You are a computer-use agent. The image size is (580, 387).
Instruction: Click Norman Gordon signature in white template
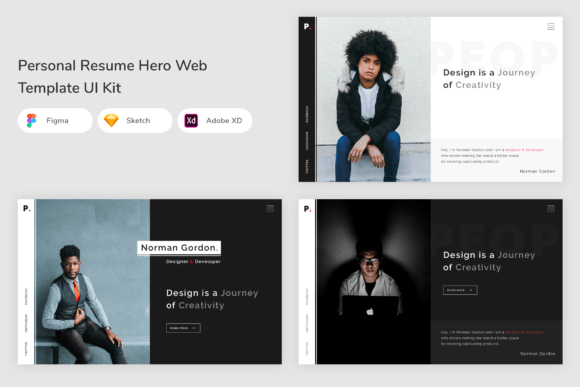(537, 171)
